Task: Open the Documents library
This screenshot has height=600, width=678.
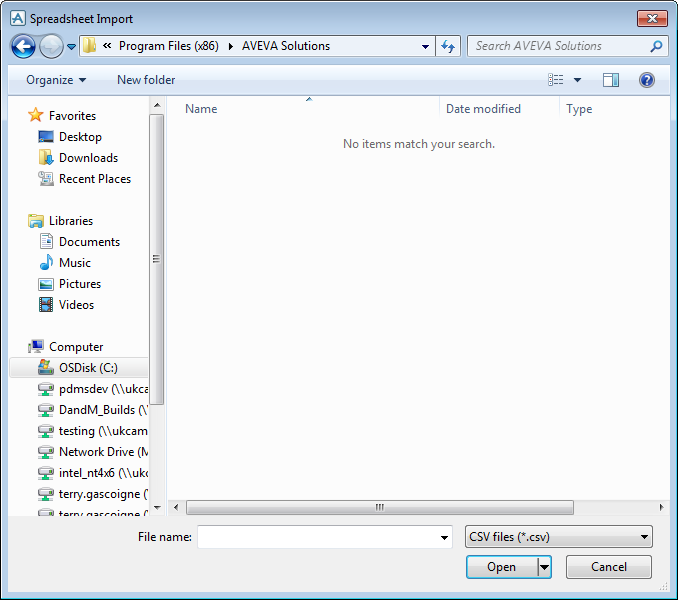Action: [89, 242]
